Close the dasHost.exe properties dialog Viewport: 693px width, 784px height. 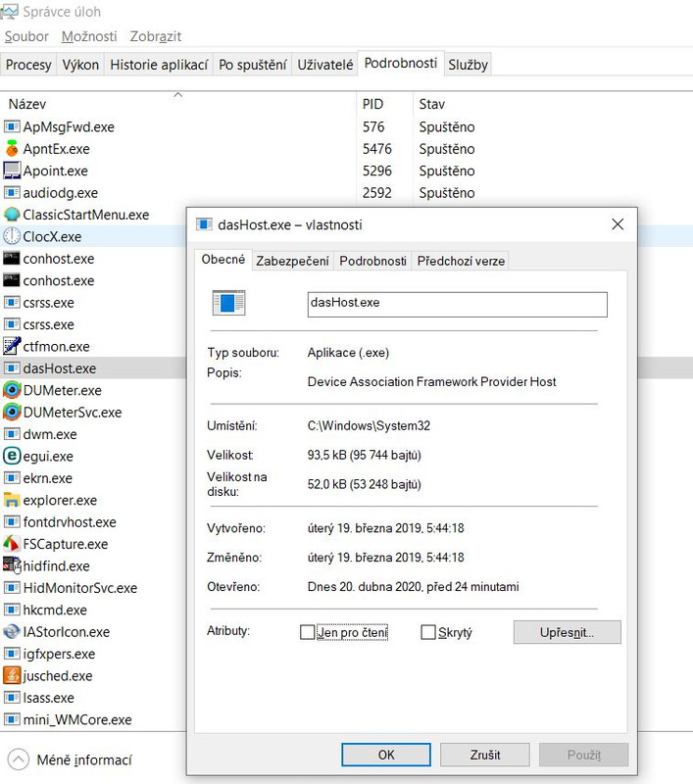(618, 224)
